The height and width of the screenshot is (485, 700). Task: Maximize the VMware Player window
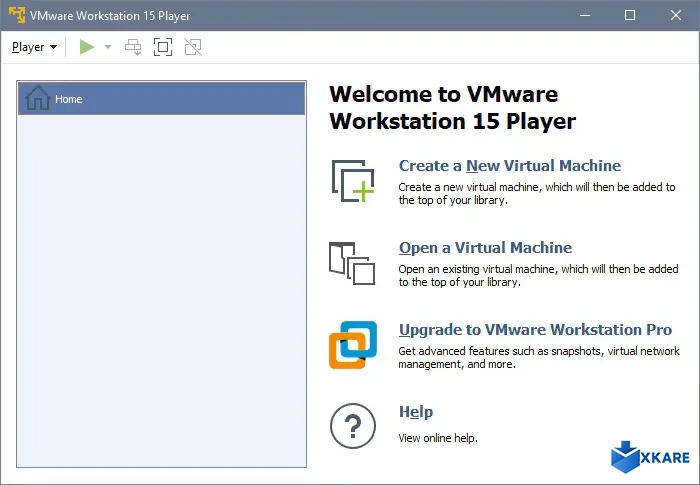point(630,15)
